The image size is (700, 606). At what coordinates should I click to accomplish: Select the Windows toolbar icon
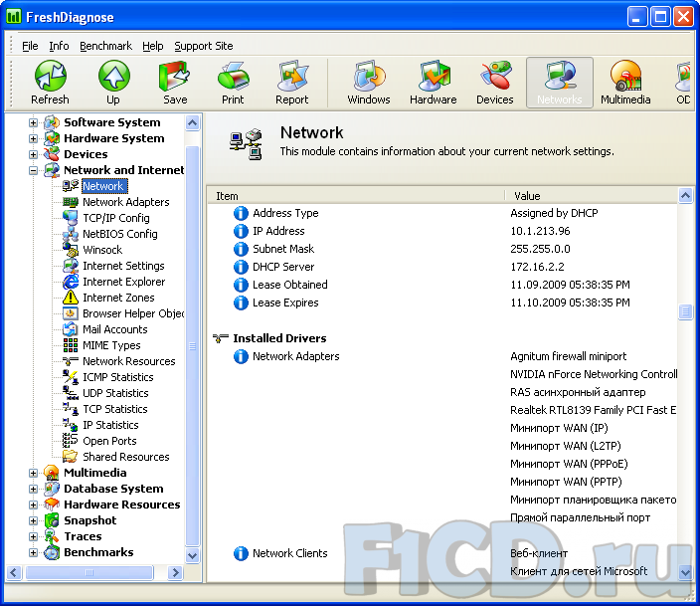[x=369, y=84]
